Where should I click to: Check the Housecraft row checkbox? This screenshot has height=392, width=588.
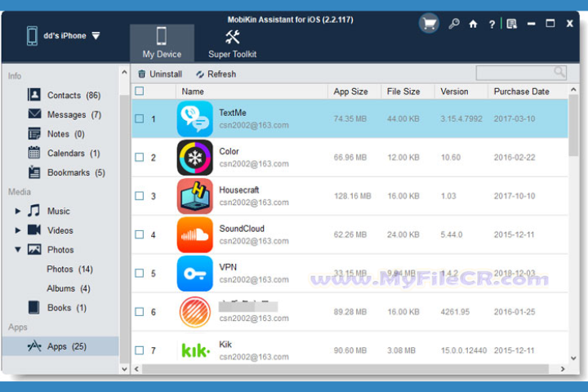139,196
